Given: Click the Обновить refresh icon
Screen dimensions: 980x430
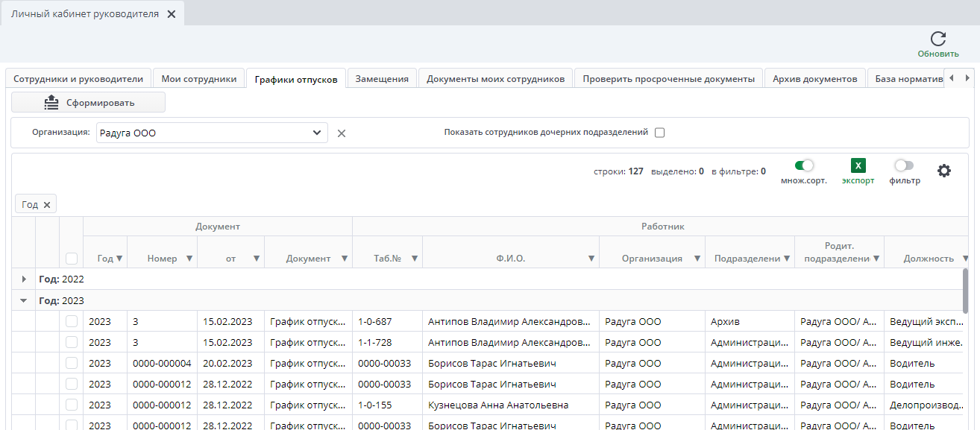Looking at the screenshot, I should point(938,39).
